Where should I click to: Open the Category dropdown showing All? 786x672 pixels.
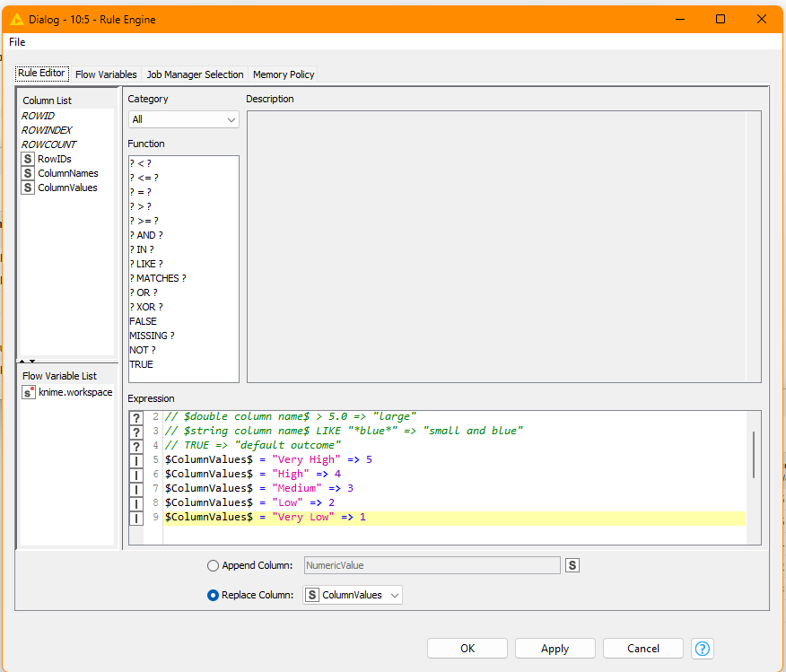click(x=183, y=119)
